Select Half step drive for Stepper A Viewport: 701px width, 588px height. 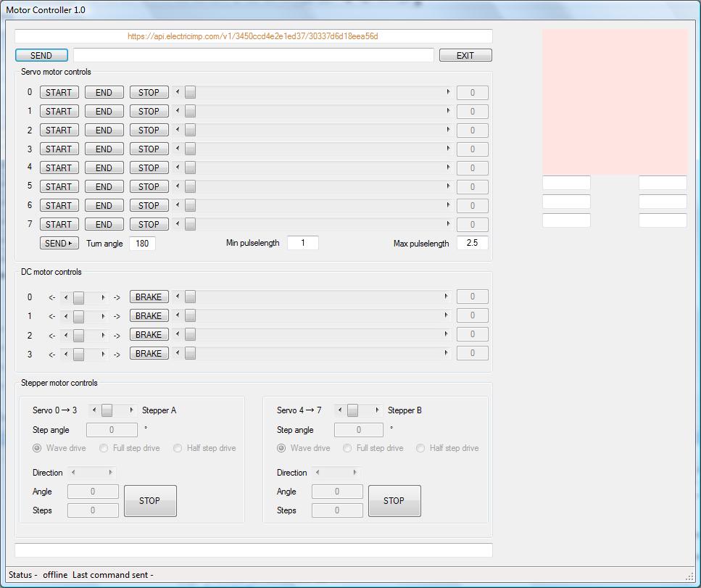(204, 448)
